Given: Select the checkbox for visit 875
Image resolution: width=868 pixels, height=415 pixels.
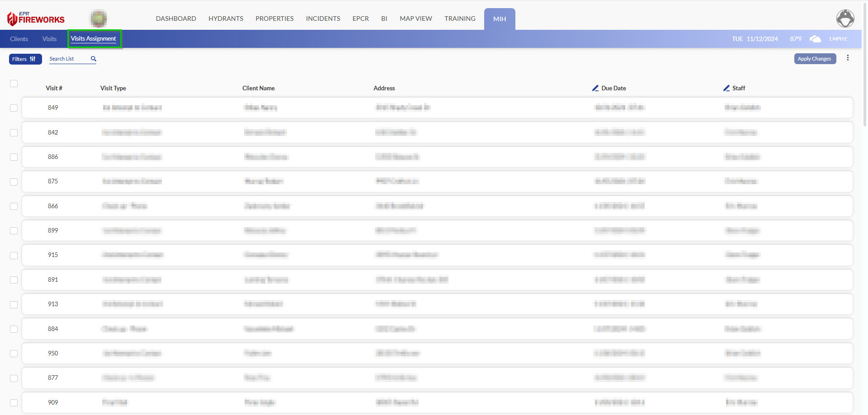Looking at the screenshot, I should point(14,182).
